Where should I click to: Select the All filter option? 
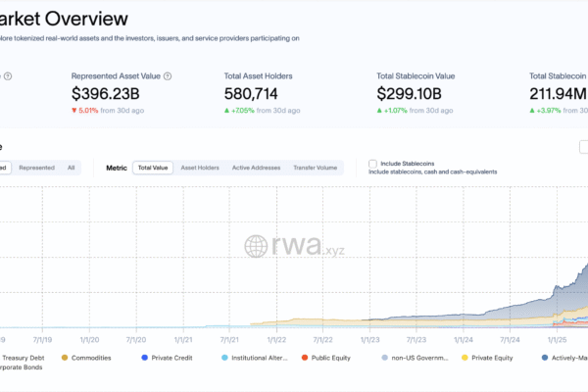(x=71, y=168)
